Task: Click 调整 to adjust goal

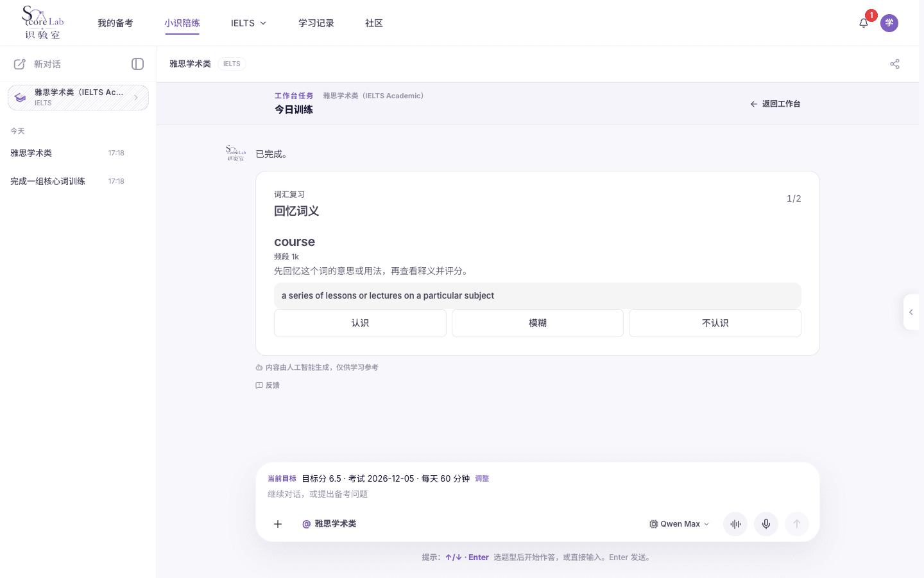Action: [x=482, y=478]
